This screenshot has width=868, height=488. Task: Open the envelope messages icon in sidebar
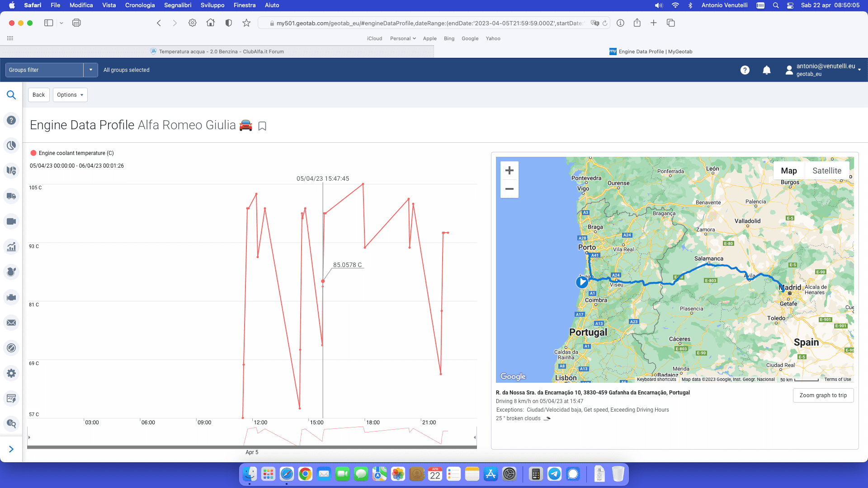coord(11,323)
